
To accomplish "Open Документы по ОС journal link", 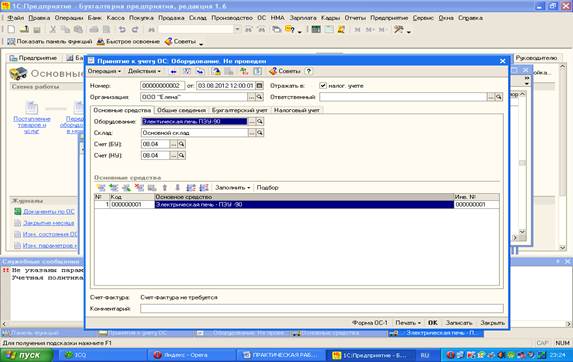I will pyautogui.click(x=49, y=212).
